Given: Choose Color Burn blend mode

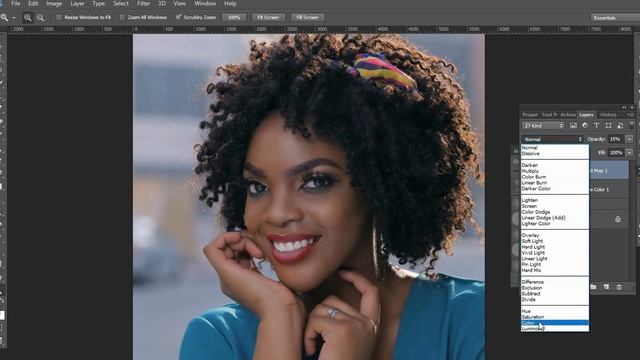Looking at the screenshot, I should [x=555, y=177].
